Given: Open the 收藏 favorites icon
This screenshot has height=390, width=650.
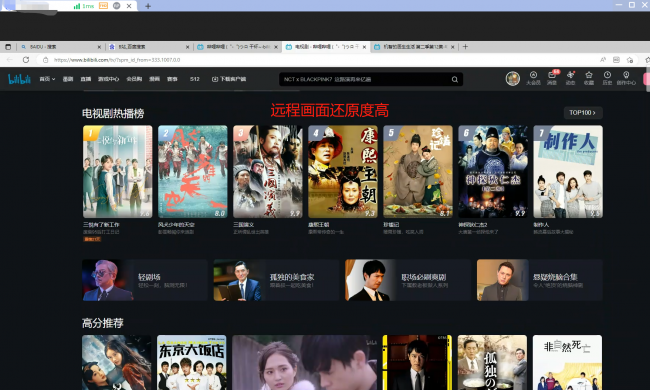Looking at the screenshot, I should click(x=589, y=78).
